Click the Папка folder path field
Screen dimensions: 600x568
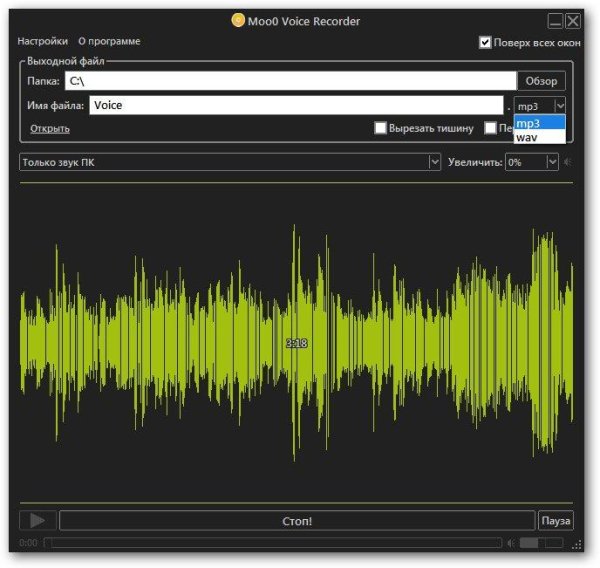(x=291, y=81)
